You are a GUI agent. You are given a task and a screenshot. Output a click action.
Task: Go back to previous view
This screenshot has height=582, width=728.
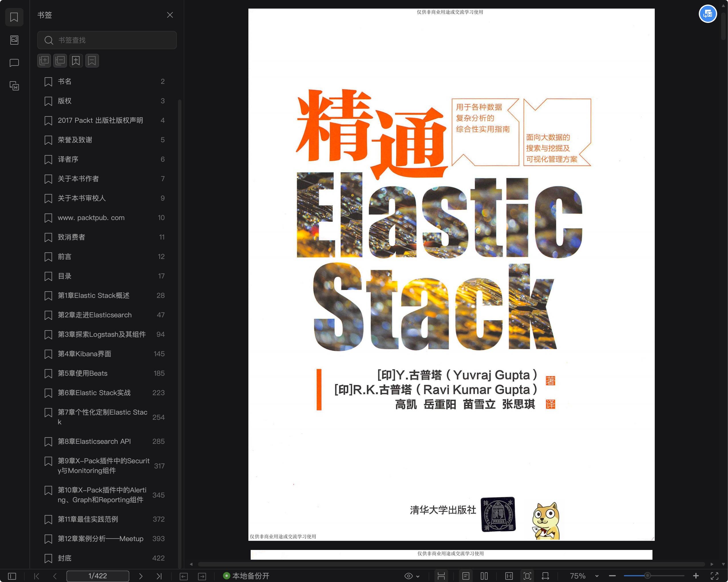[x=183, y=576]
